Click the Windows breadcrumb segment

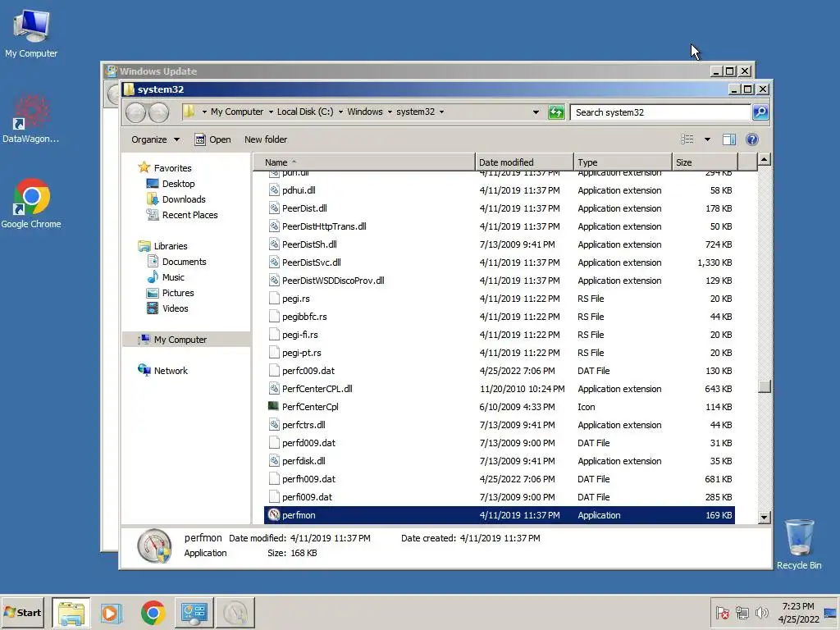click(365, 112)
